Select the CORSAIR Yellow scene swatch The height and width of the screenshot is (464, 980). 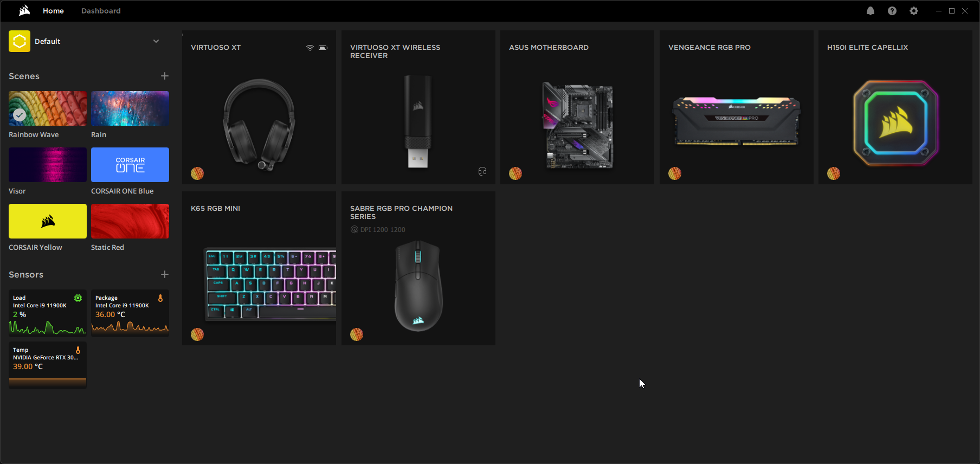click(48, 221)
